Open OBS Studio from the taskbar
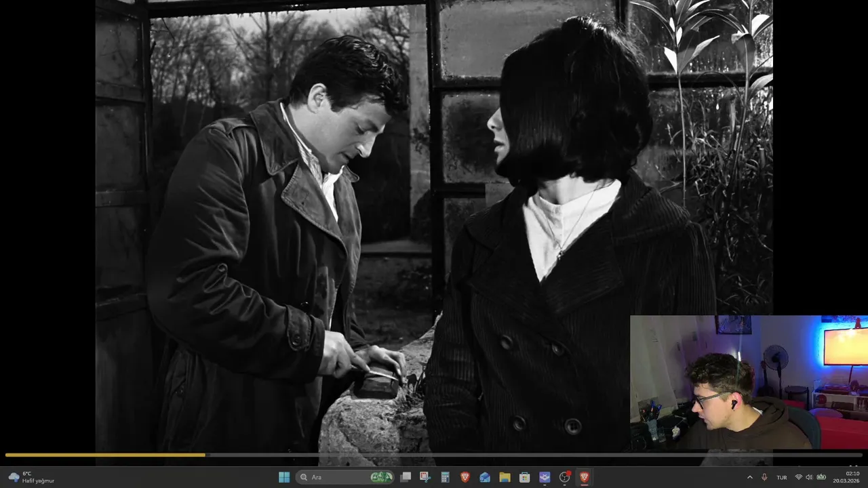The width and height of the screenshot is (868, 488). 564,477
